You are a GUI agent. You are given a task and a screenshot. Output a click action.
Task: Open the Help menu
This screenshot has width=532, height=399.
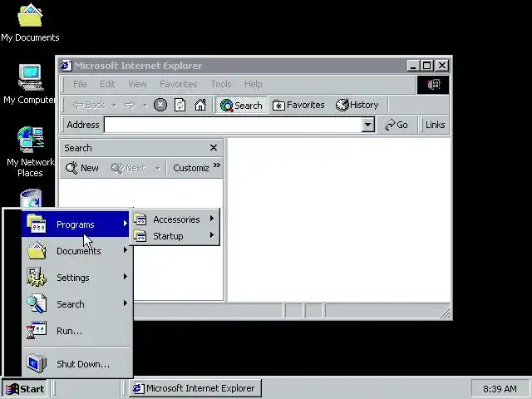point(253,84)
